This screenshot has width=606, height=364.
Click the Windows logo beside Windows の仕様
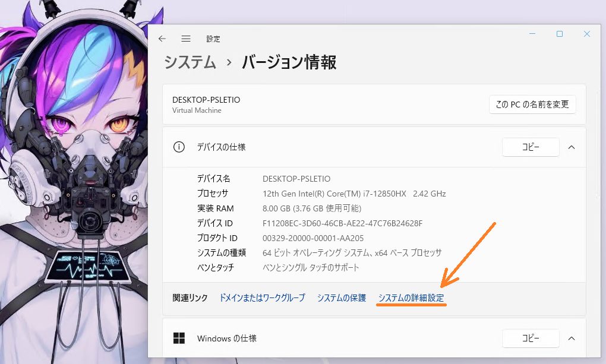[179, 338]
